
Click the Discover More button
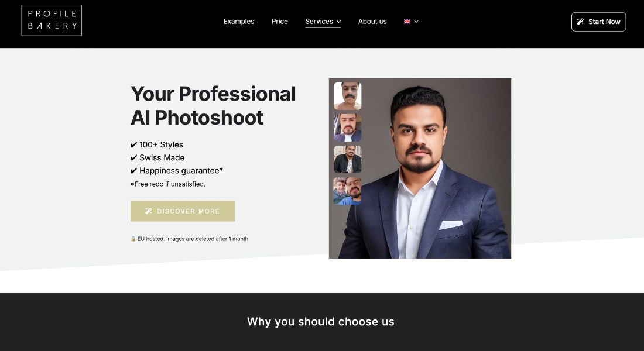click(183, 211)
